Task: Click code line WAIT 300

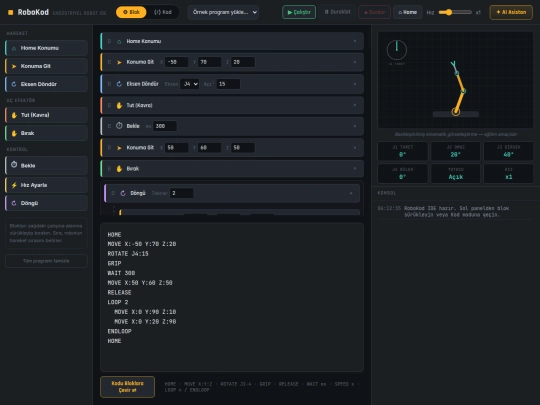Action: (x=121, y=273)
